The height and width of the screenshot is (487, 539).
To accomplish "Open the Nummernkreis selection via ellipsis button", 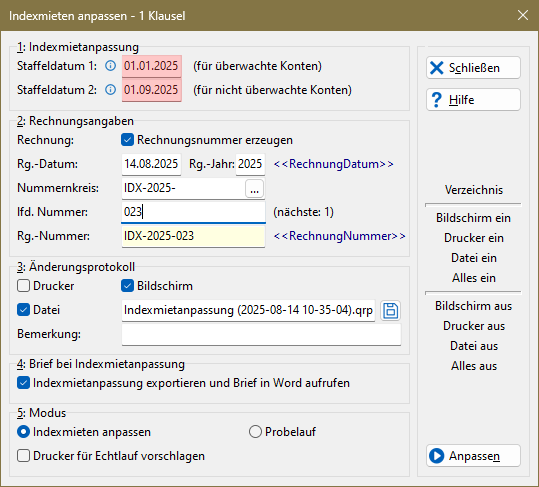I will 254,188.
